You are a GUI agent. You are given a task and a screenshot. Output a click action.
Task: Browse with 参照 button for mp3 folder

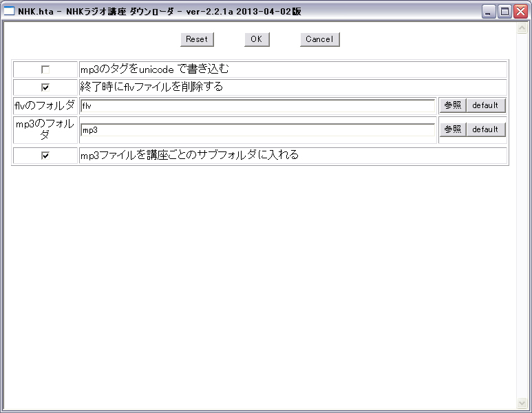tap(453, 129)
